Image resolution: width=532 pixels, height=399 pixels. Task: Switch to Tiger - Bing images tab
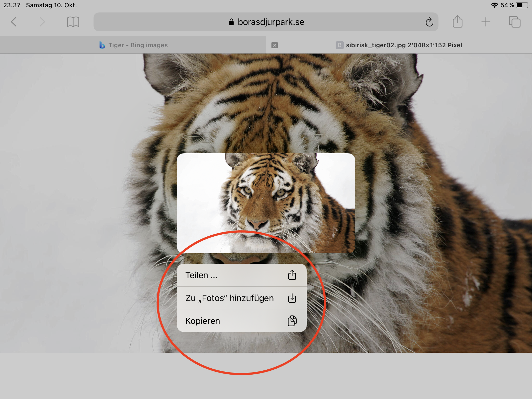(x=133, y=45)
